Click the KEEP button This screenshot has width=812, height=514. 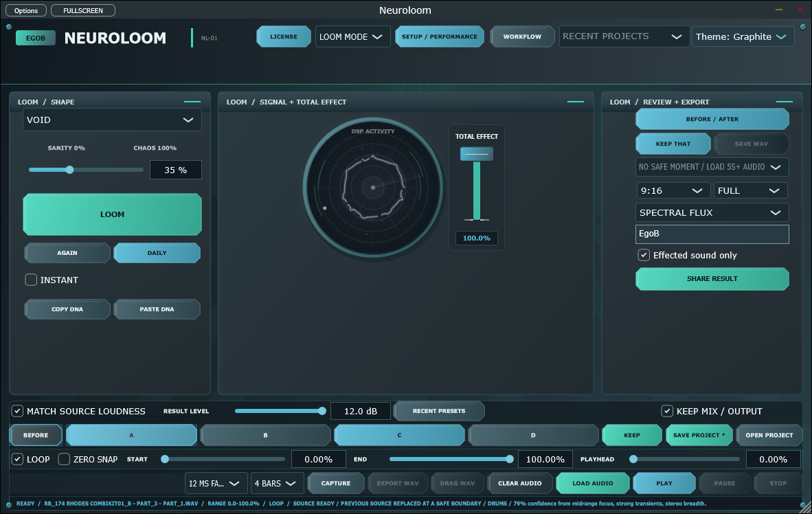632,435
